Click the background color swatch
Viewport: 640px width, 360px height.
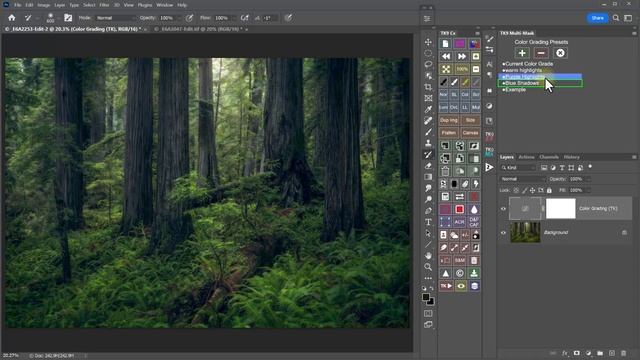point(431,302)
